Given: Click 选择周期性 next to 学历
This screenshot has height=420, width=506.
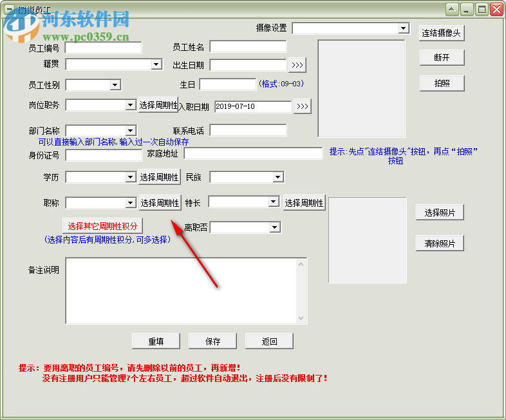Looking at the screenshot, I should (x=160, y=177).
